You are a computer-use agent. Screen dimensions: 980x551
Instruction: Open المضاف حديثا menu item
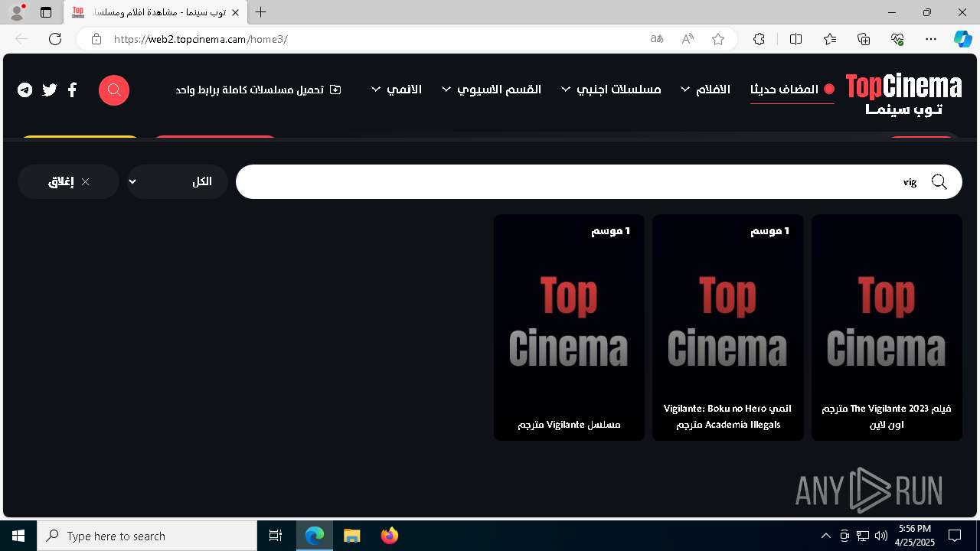[x=792, y=90]
